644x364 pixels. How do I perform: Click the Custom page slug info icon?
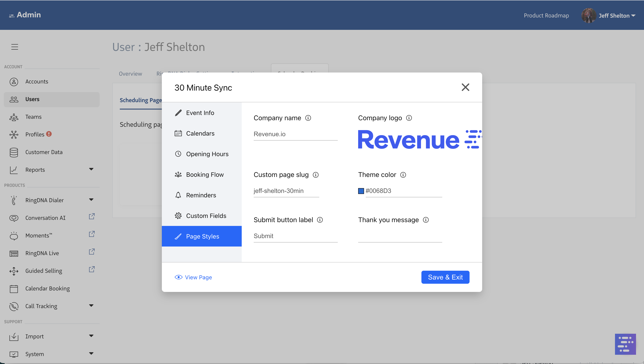point(316,175)
